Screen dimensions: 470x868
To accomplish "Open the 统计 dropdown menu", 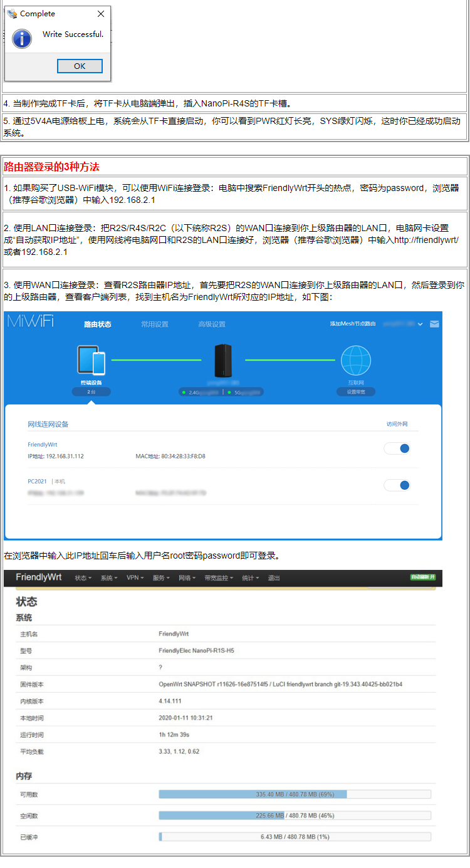I will point(251,578).
